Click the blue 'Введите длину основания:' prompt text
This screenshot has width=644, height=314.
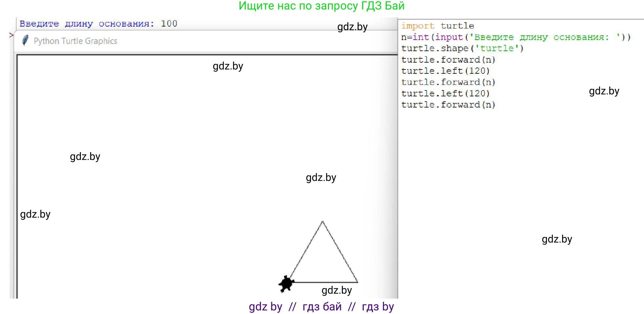(87, 24)
